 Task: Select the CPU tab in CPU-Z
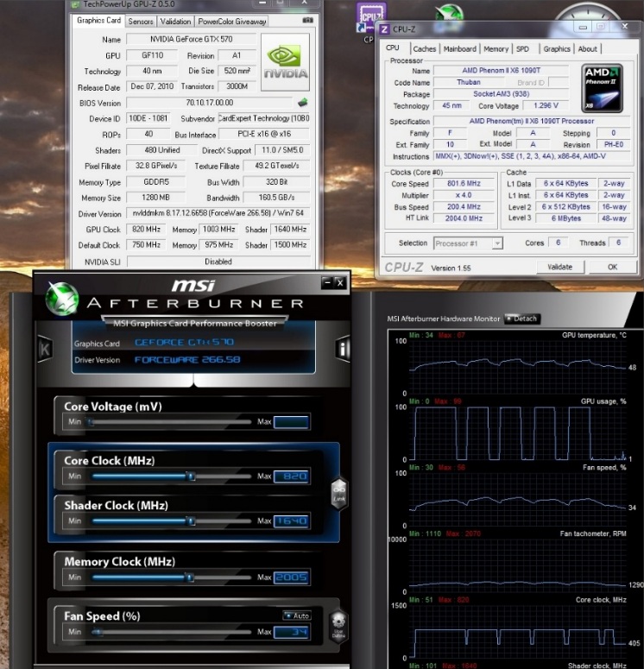tap(393, 48)
